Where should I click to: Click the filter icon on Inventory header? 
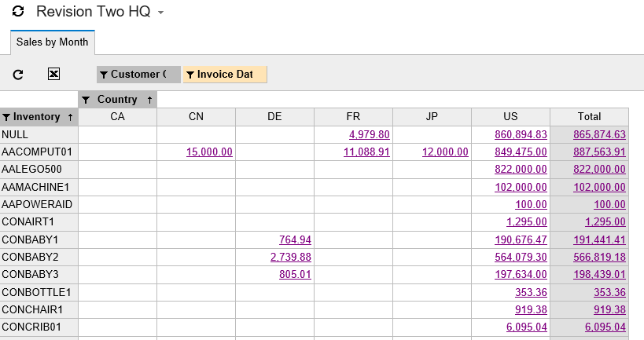[x=7, y=117]
